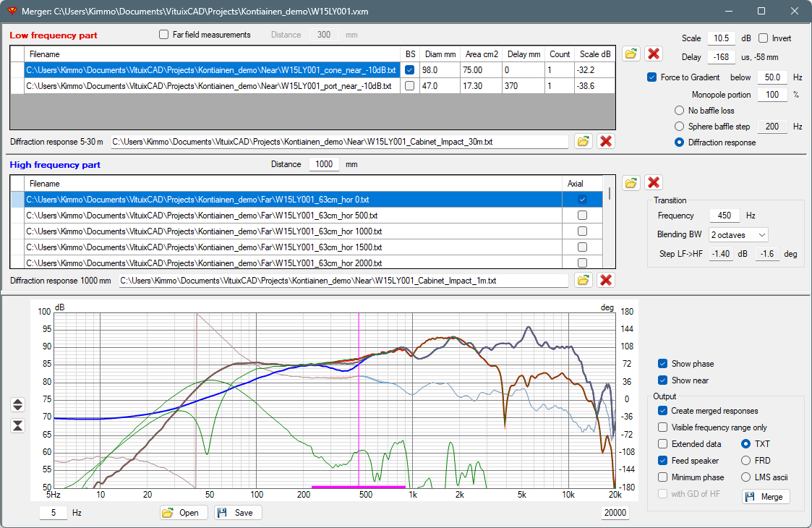Delete high frequency file with red X
Image resolution: width=812 pixels, height=528 pixels.
(654, 182)
